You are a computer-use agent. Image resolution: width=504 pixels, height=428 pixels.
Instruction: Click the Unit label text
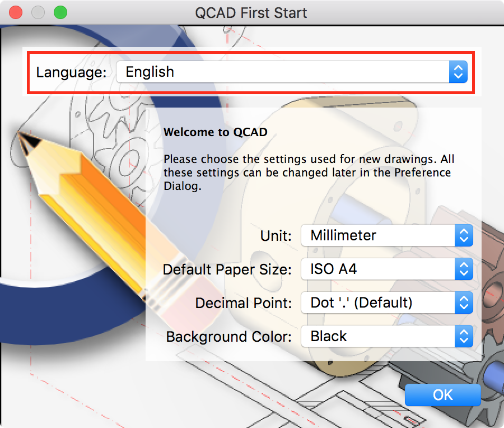(275, 235)
